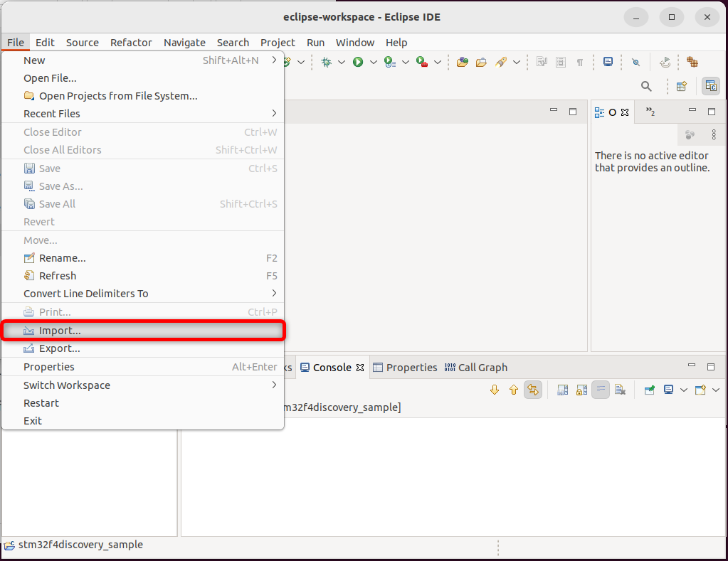
Task: Toggle Word Wrap icon in main toolbar
Action: pos(542,62)
